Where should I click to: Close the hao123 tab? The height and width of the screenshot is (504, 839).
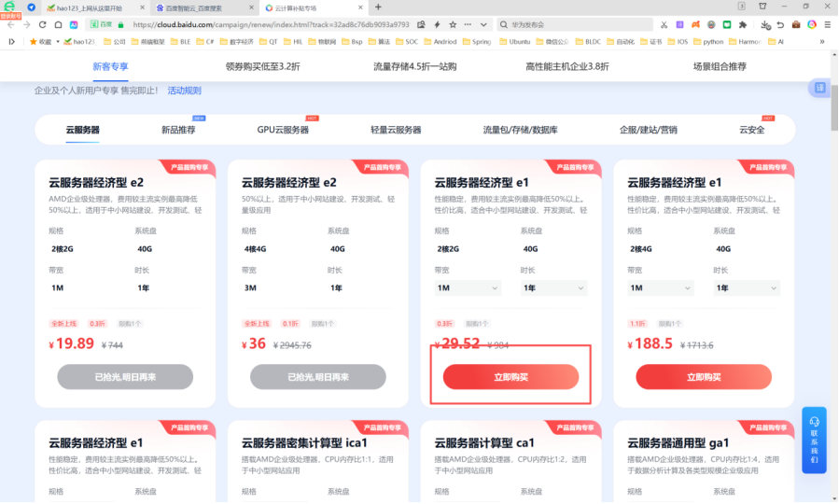143,7
